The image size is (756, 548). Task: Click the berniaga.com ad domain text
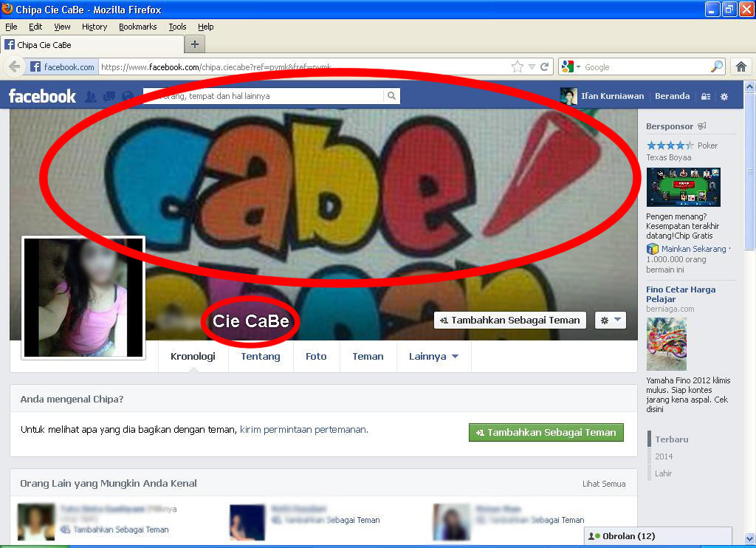click(670, 309)
